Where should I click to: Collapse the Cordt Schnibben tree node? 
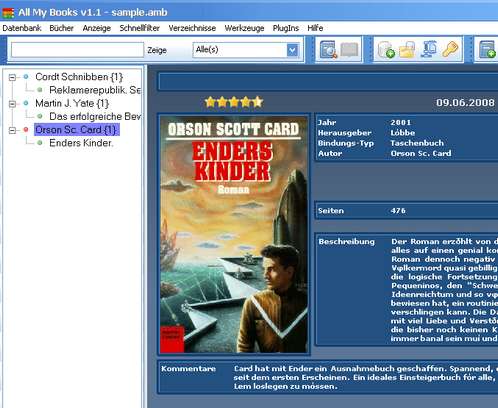click(x=12, y=77)
